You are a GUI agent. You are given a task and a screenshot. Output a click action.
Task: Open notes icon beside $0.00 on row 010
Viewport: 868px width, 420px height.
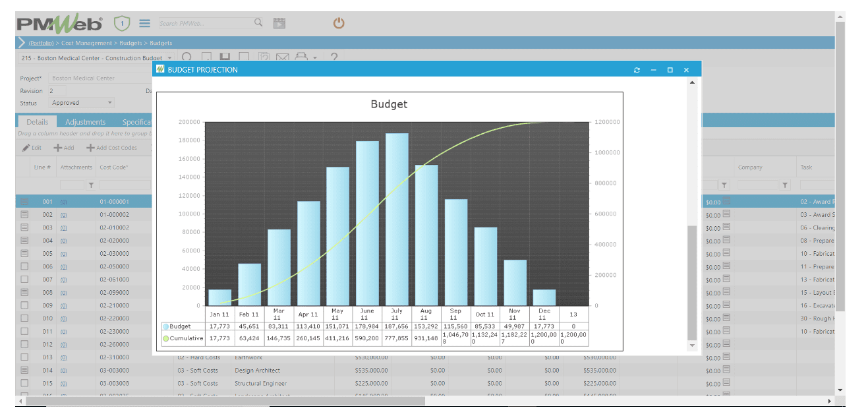(x=726, y=317)
